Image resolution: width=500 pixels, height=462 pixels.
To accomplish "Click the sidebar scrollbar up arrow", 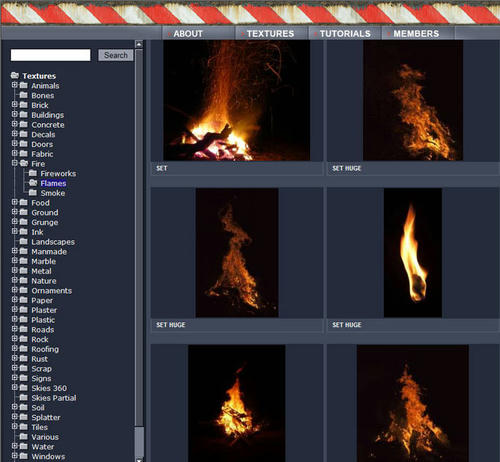I will [139, 44].
